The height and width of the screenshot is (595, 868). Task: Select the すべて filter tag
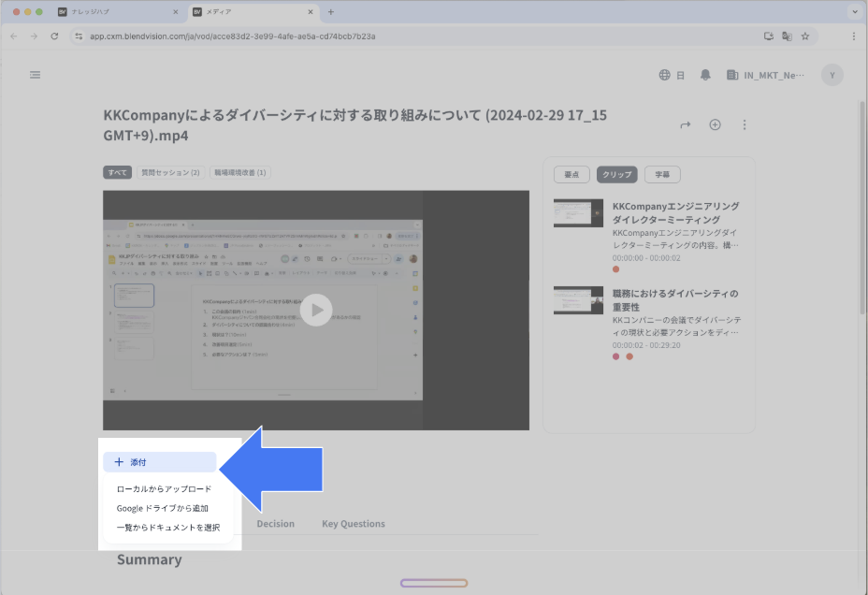[x=117, y=173]
